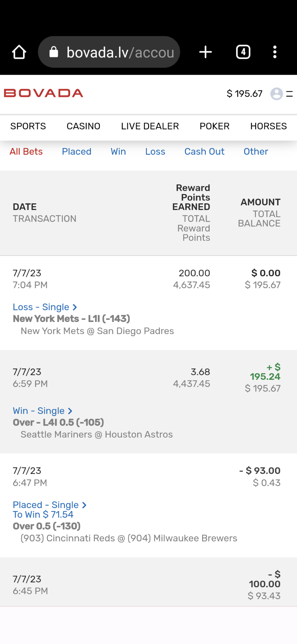
Task: Tap the lock icon in address bar
Action: (x=54, y=52)
